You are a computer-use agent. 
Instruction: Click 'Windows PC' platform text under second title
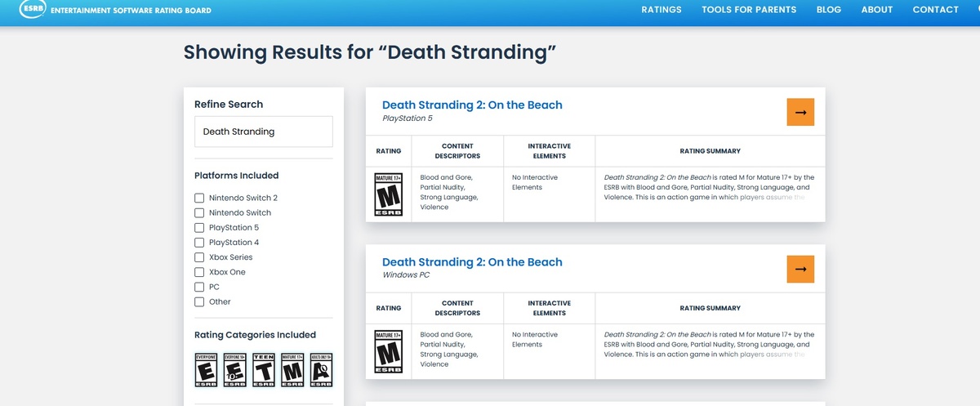point(406,275)
